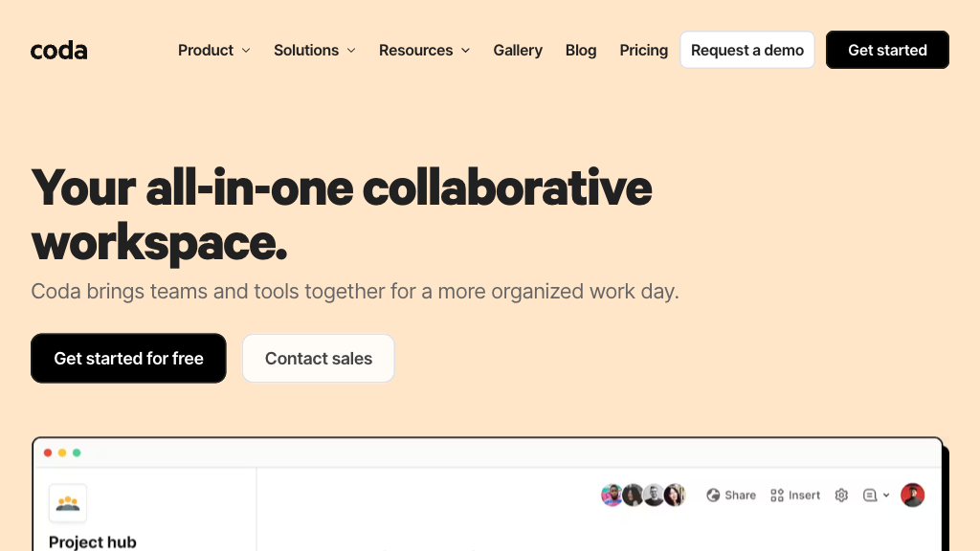The height and width of the screenshot is (551, 980).
Task: Open the Project hub team icon
Action: coord(68,503)
